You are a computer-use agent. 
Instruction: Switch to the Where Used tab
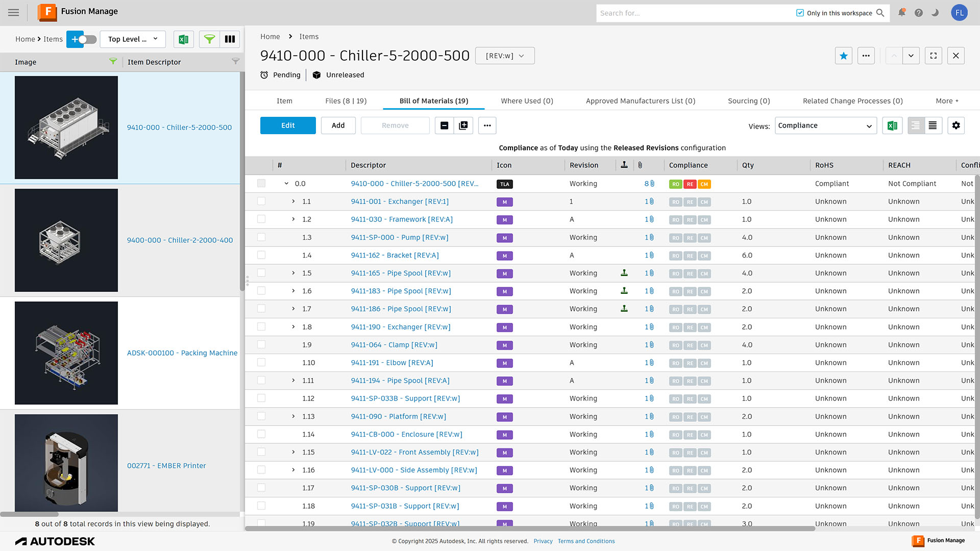tap(527, 101)
